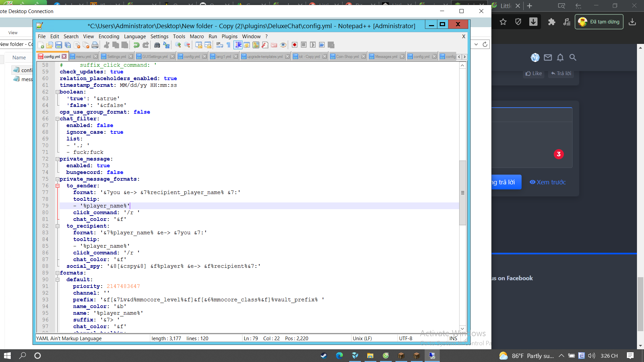Toggle the Monitoring eye icon
Viewport: 644px width, 362px height.
[x=283, y=45]
